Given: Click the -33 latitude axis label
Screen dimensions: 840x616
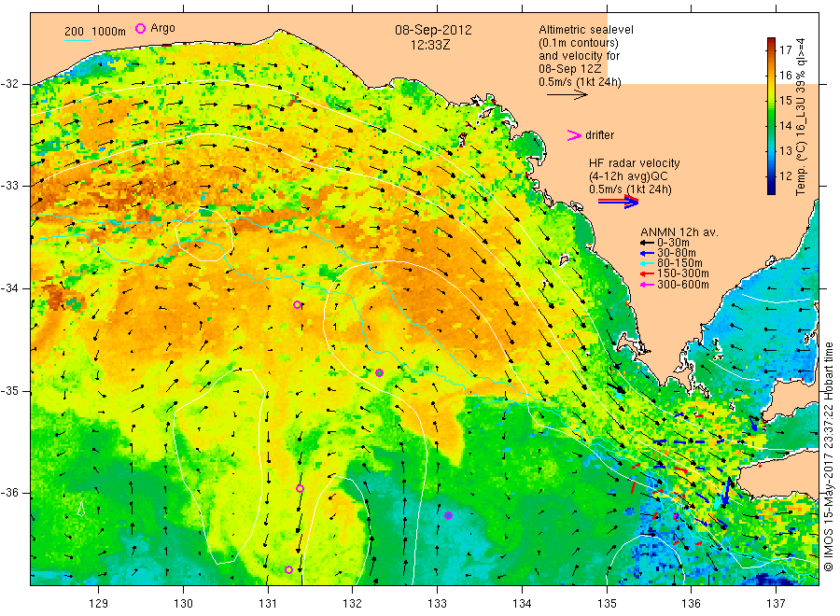Looking at the screenshot, I should click(x=9, y=186).
